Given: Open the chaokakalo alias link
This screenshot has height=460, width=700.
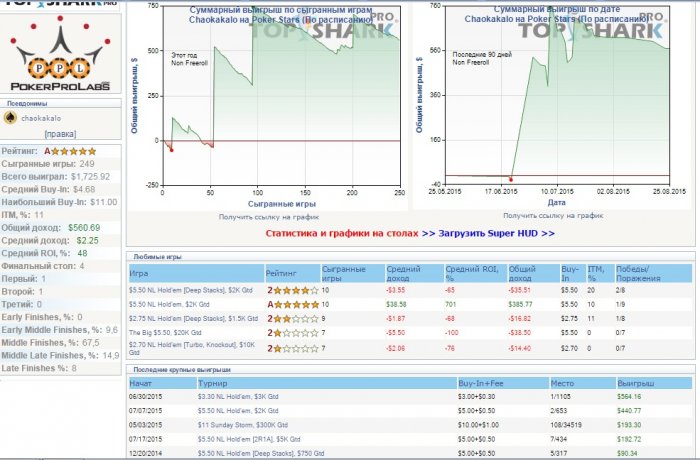Looking at the screenshot, I should (x=41, y=118).
